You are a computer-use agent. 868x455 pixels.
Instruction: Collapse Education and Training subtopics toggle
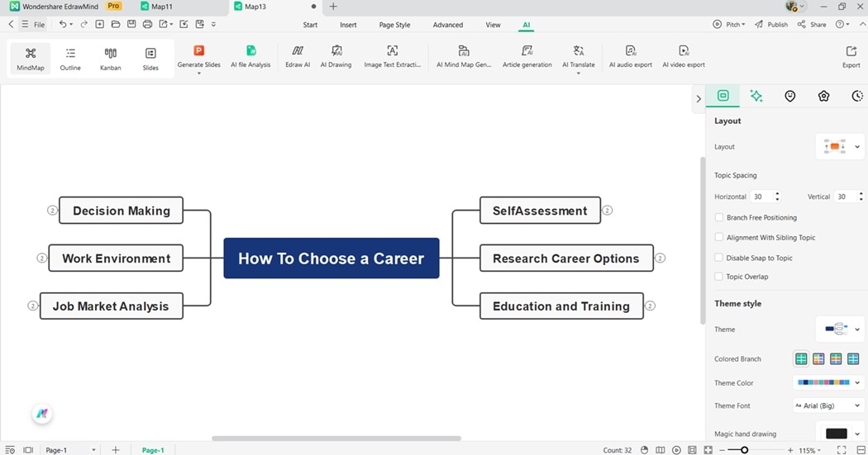[651, 306]
